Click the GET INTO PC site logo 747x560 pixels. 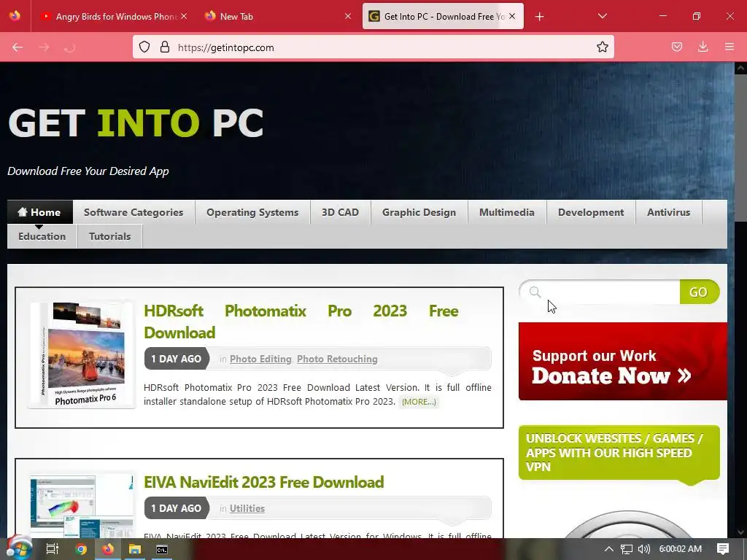pyautogui.click(x=136, y=122)
